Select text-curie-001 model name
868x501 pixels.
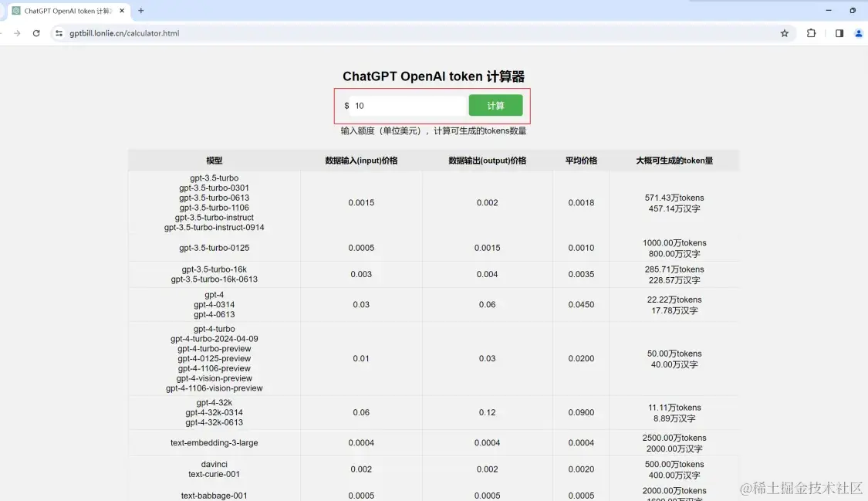(214, 474)
